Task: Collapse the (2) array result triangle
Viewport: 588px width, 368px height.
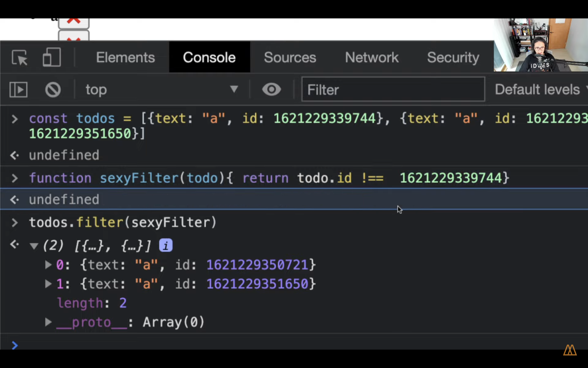Action: coord(34,246)
